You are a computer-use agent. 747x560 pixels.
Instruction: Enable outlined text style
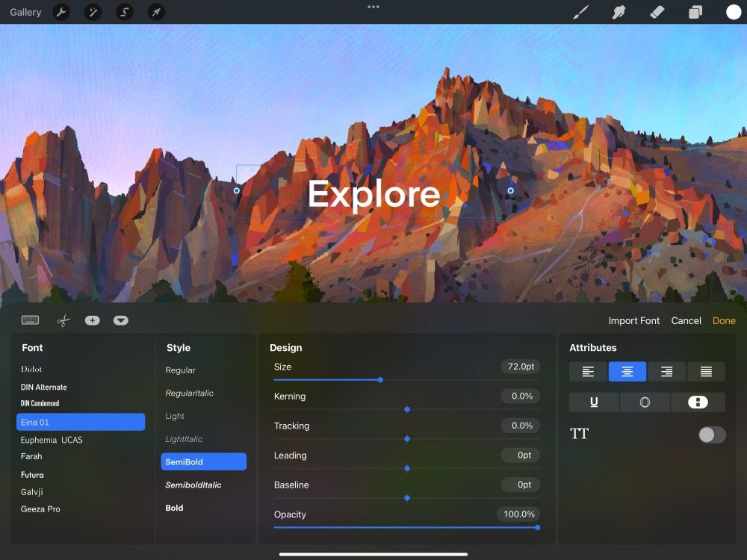[645, 402]
